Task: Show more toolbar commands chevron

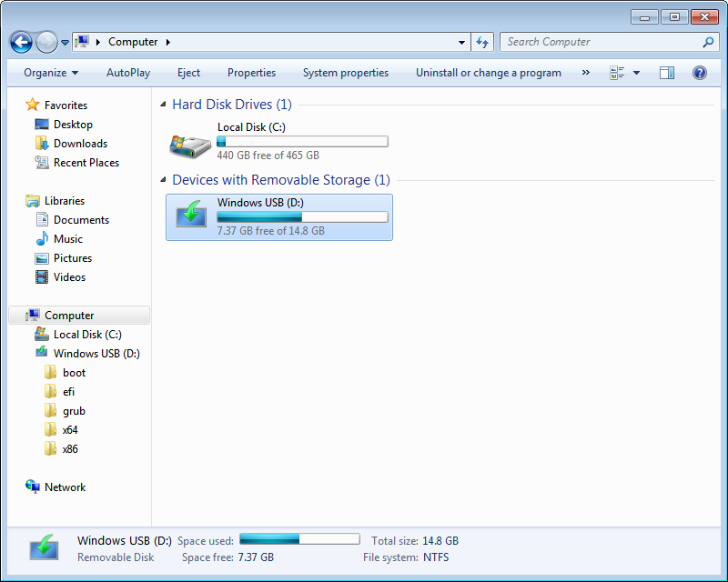Action: click(x=586, y=73)
